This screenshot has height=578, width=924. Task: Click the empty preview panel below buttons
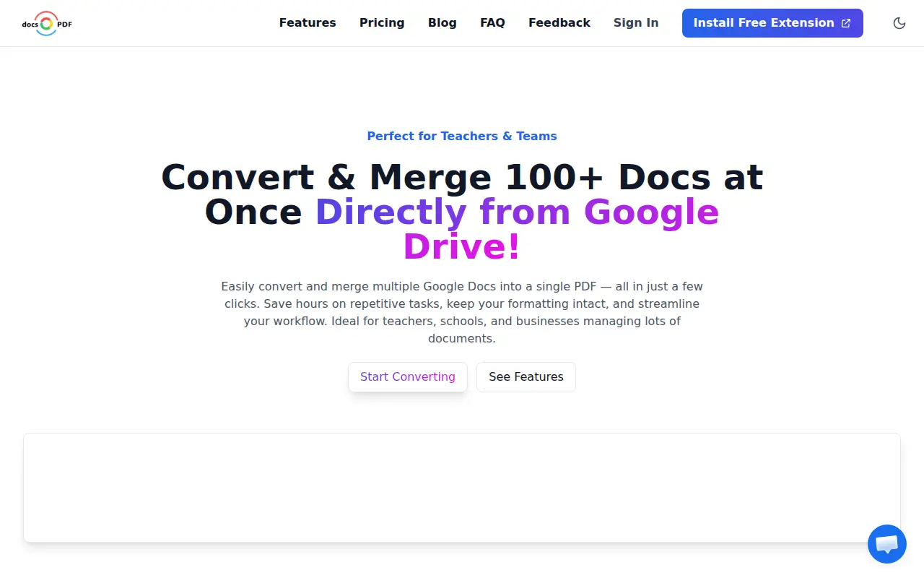[x=462, y=488]
